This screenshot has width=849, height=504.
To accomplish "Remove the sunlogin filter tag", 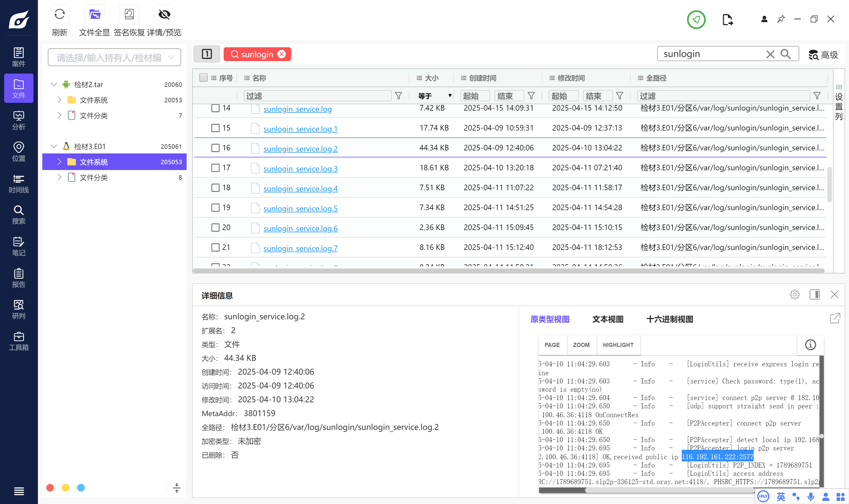I will click(x=281, y=54).
